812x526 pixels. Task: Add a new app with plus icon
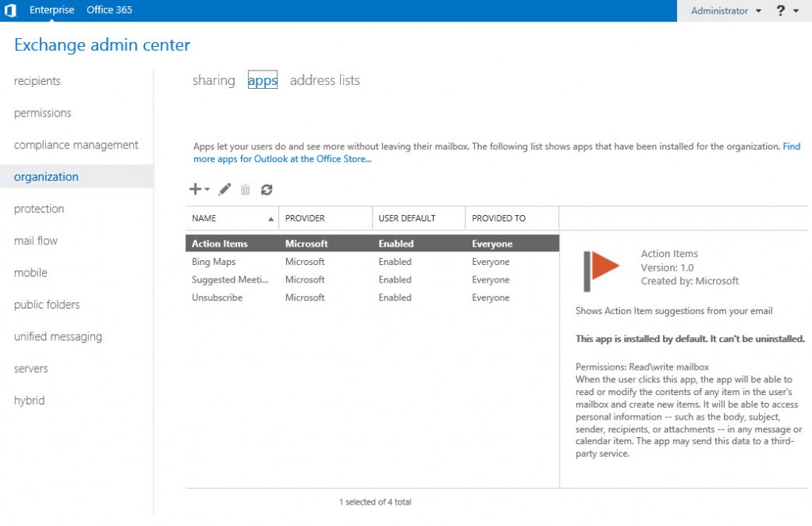[195, 189]
